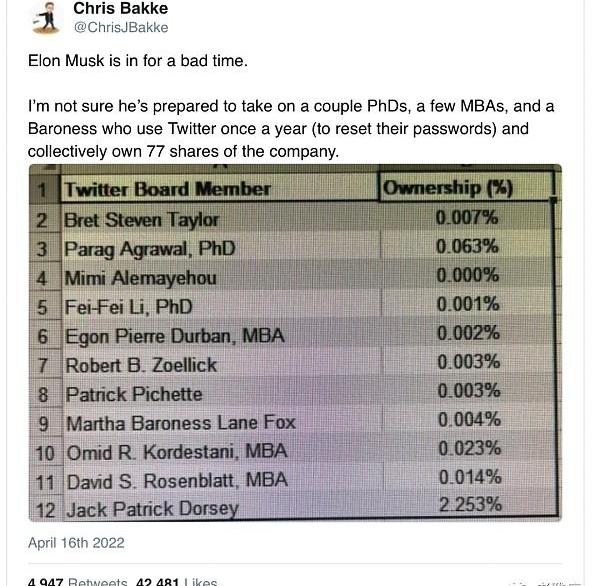Select the 'Twitter Board Member' header cell
The height and width of the screenshot is (586, 600).
[168, 189]
